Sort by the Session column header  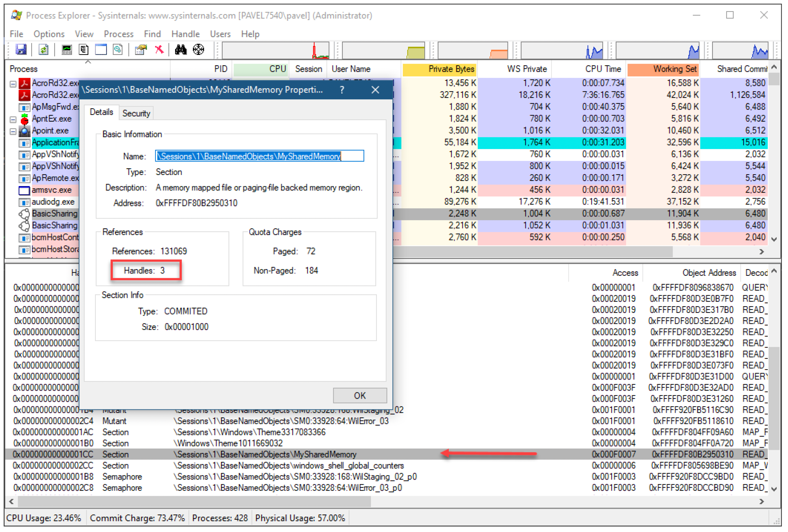tap(308, 69)
